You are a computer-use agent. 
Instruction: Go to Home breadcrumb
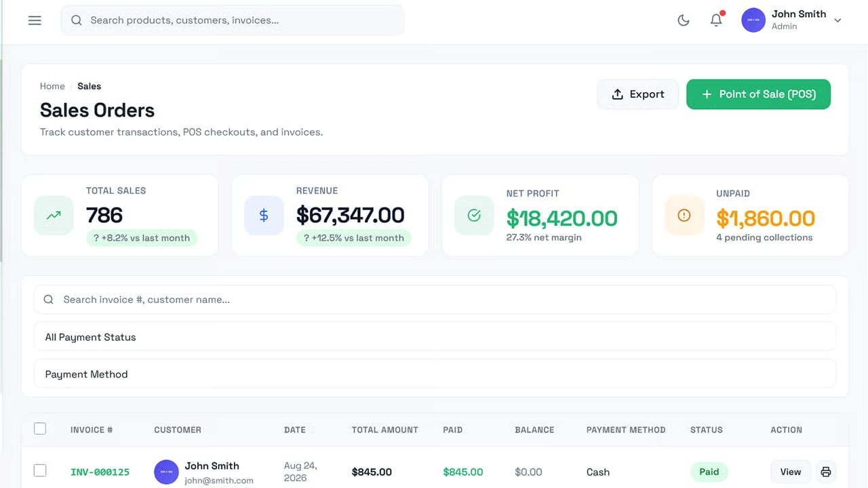pyautogui.click(x=52, y=86)
